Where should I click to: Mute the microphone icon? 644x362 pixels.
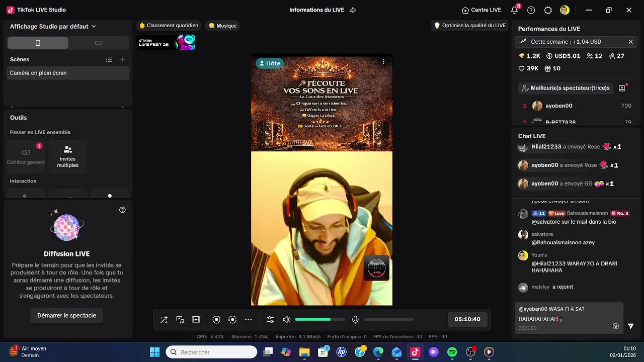pos(355,320)
